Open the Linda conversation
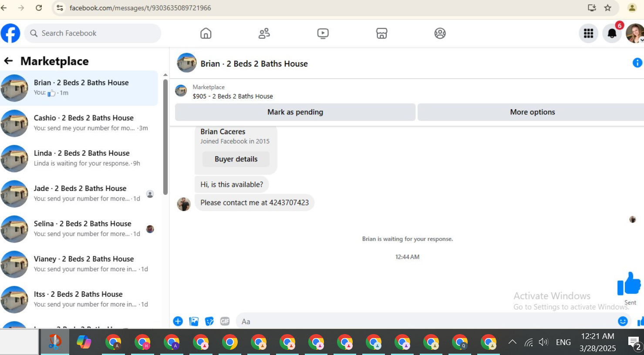The width and height of the screenshot is (644, 355). click(x=79, y=158)
